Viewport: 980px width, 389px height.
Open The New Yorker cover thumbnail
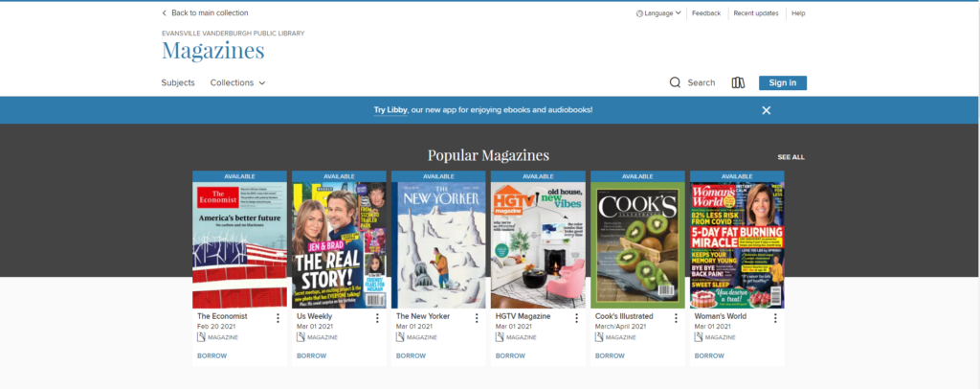tap(438, 245)
